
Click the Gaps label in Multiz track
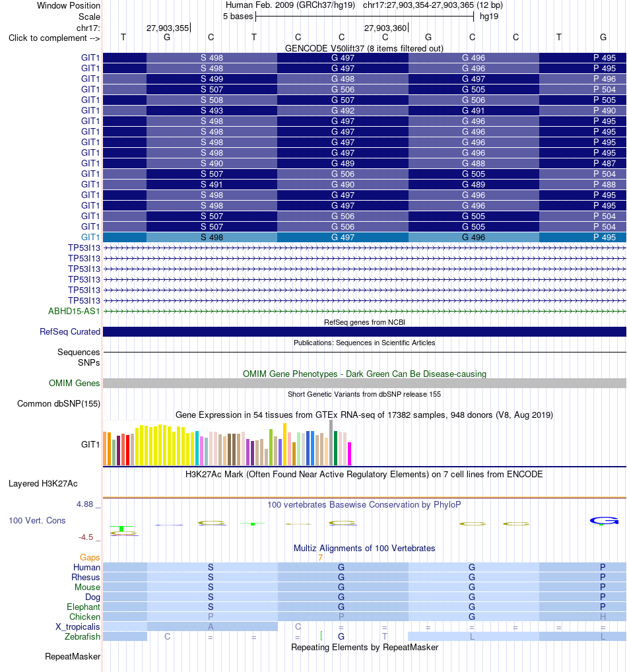pos(90,558)
